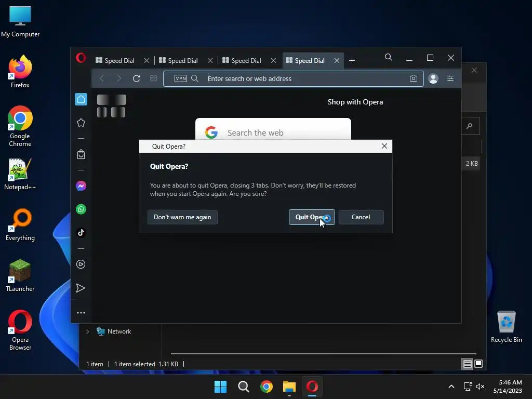532x399 pixels.
Task: Close the first Speed Dial tab
Action: click(x=147, y=61)
